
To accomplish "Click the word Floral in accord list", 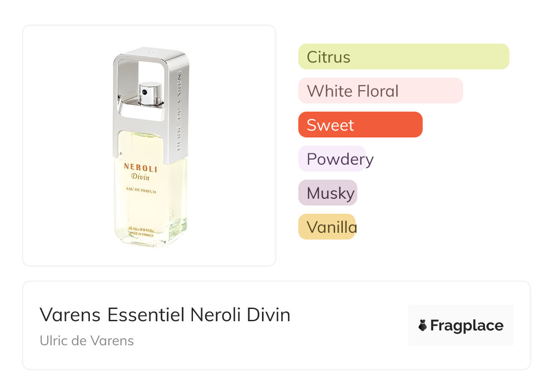I will coord(378,91).
